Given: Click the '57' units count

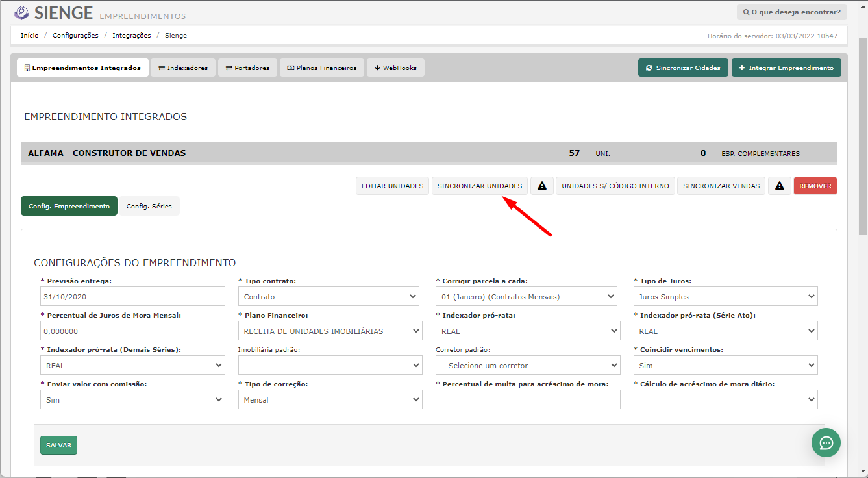Looking at the screenshot, I should tap(574, 153).
